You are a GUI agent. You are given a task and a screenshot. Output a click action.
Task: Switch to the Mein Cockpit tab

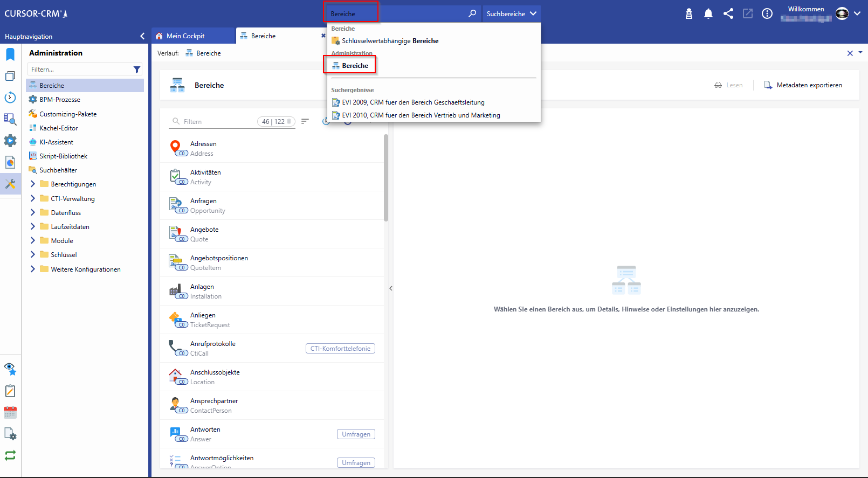pos(185,36)
